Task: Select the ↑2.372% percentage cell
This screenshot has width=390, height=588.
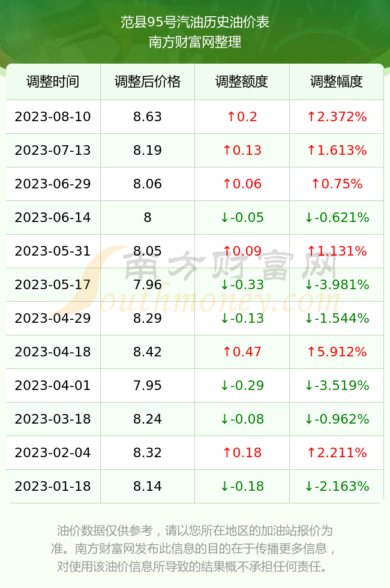Action: tap(337, 116)
